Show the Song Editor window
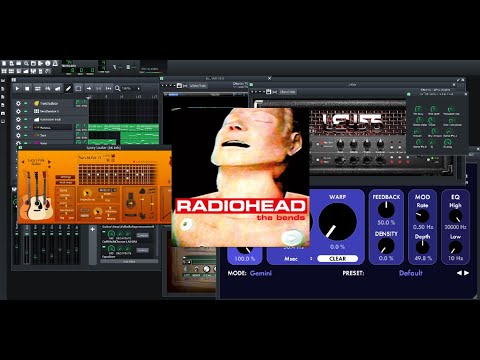Viewport: 480px width, 360px height. pos(4,71)
